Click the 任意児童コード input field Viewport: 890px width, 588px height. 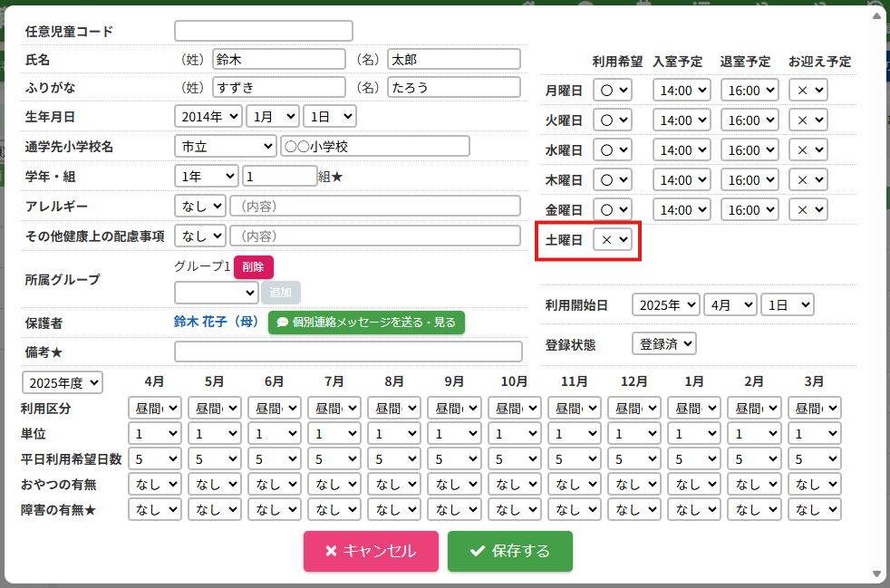tap(263, 31)
